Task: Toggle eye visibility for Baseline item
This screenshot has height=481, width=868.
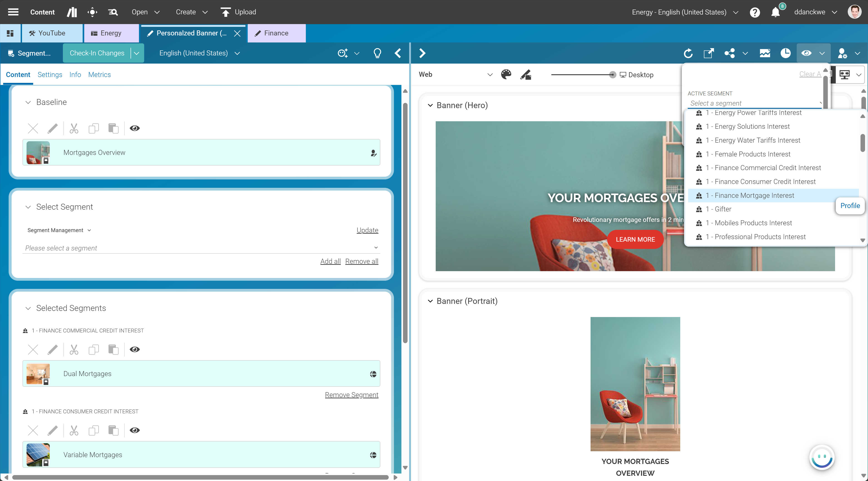Action: [x=135, y=128]
